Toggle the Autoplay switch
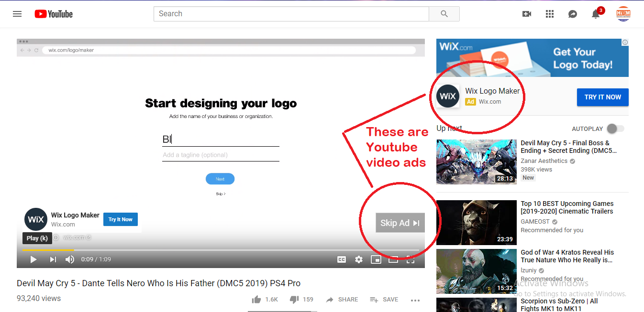Screen dimensions: 644x312 pos(615,129)
